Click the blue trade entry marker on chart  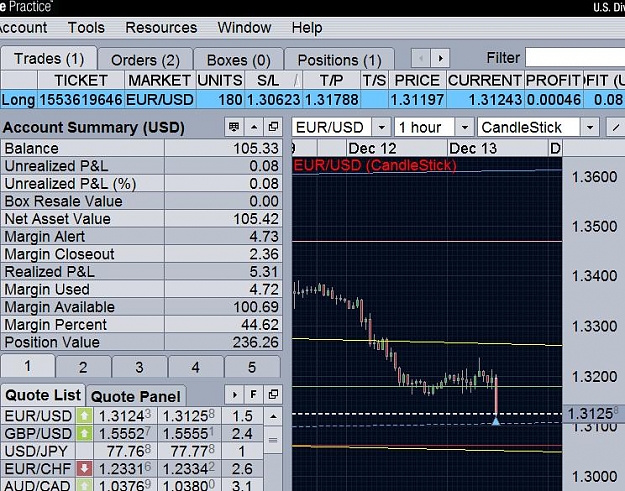point(495,421)
